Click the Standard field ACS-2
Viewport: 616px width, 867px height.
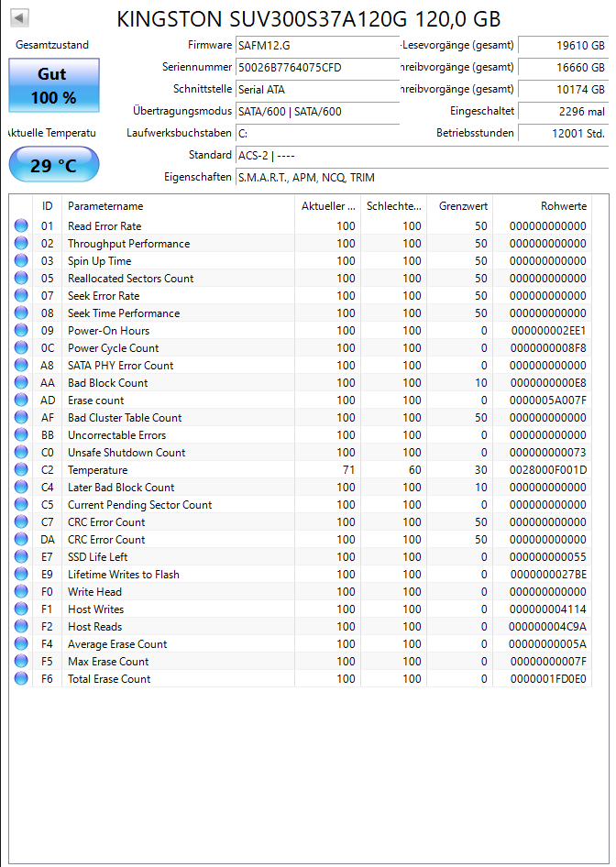(x=423, y=156)
